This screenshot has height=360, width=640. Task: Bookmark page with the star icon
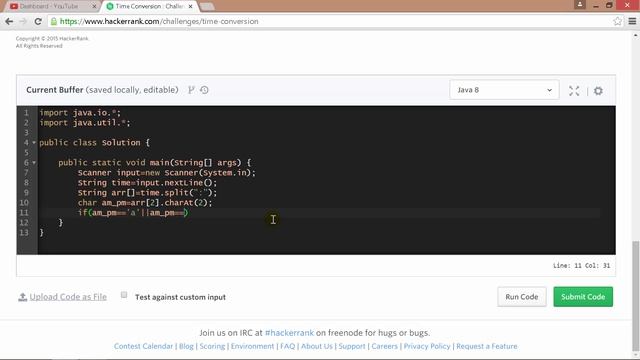[x=617, y=21]
